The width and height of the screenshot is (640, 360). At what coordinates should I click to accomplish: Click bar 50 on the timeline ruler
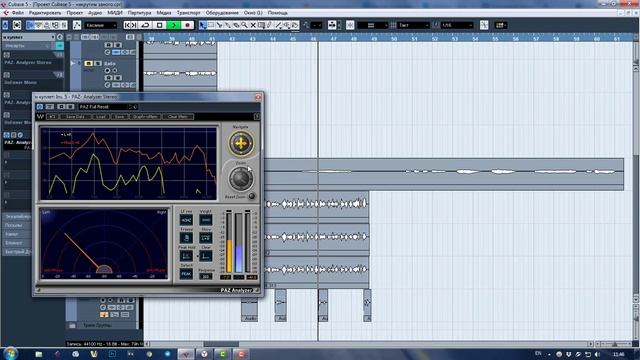pos(394,39)
